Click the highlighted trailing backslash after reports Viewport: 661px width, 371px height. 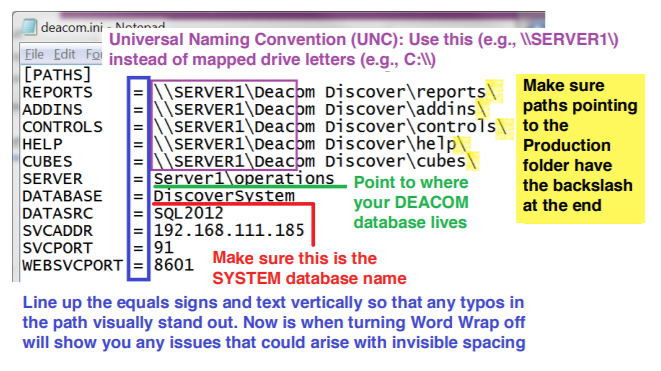492,91
